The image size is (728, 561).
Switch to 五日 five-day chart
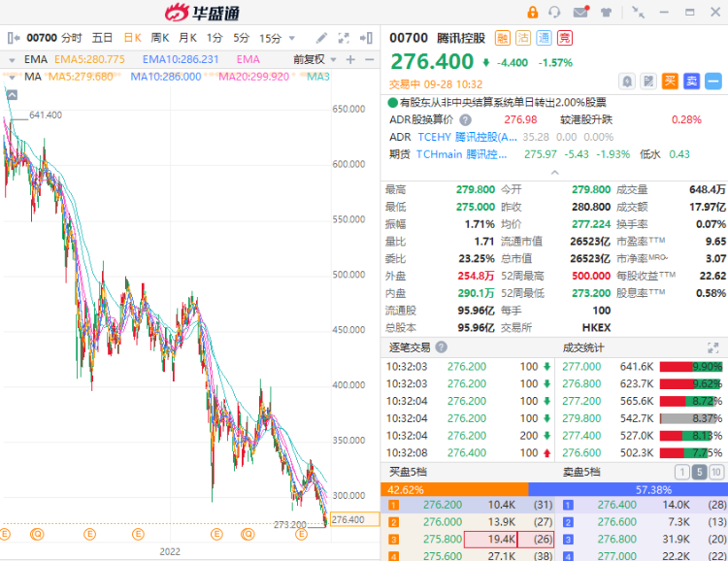coord(102,38)
